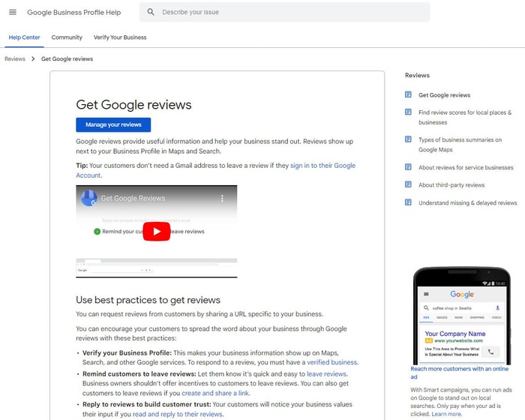525x420 pixels.
Task: Click the phone ad preview image
Action: (x=462, y=315)
